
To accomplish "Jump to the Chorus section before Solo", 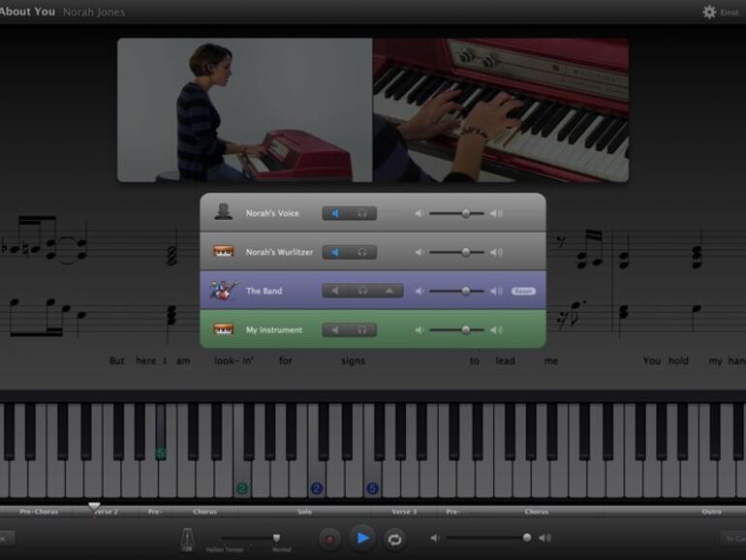I will 205,512.
